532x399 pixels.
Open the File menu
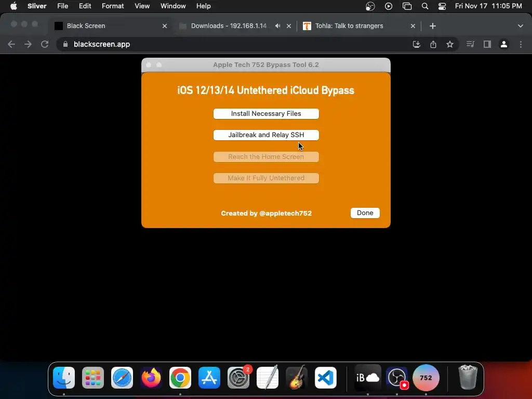(62, 6)
